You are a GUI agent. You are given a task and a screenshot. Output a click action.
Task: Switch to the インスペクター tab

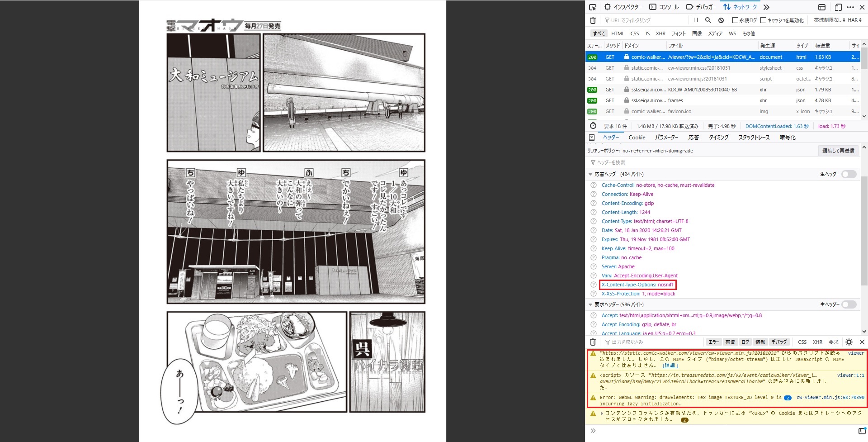point(623,7)
